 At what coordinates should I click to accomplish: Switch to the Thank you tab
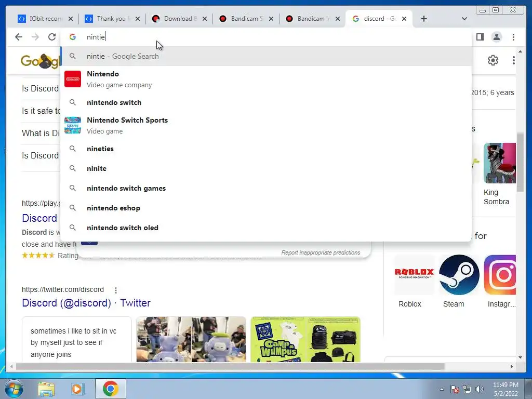[x=107, y=19]
